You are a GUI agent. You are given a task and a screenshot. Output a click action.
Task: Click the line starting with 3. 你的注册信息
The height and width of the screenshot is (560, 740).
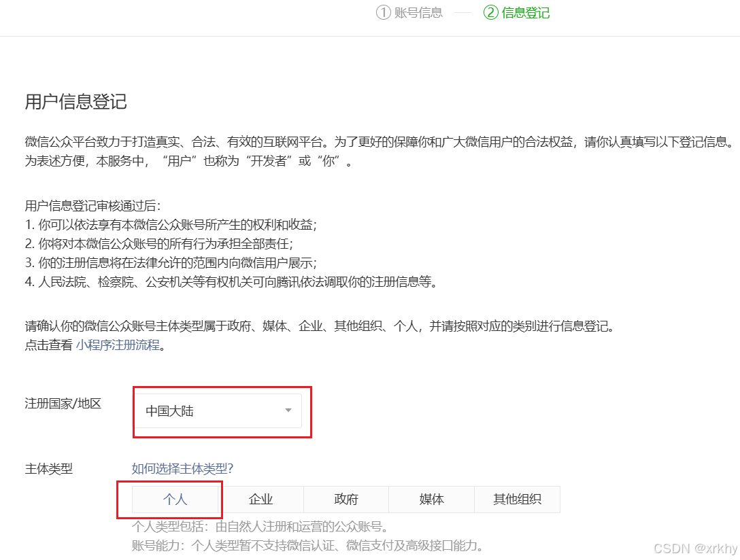pyautogui.click(x=171, y=262)
